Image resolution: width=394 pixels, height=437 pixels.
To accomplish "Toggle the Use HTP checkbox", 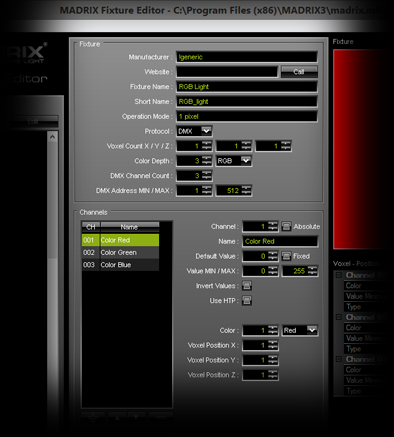I will point(247,301).
